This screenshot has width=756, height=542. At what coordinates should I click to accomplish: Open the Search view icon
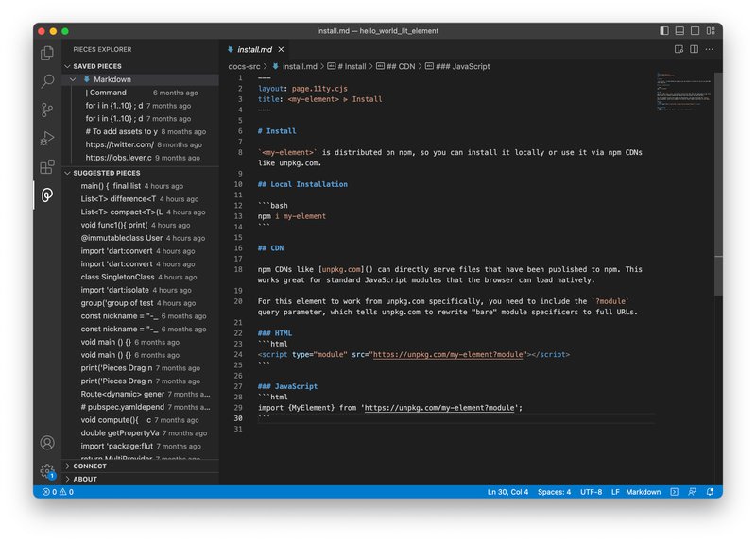pyautogui.click(x=46, y=81)
